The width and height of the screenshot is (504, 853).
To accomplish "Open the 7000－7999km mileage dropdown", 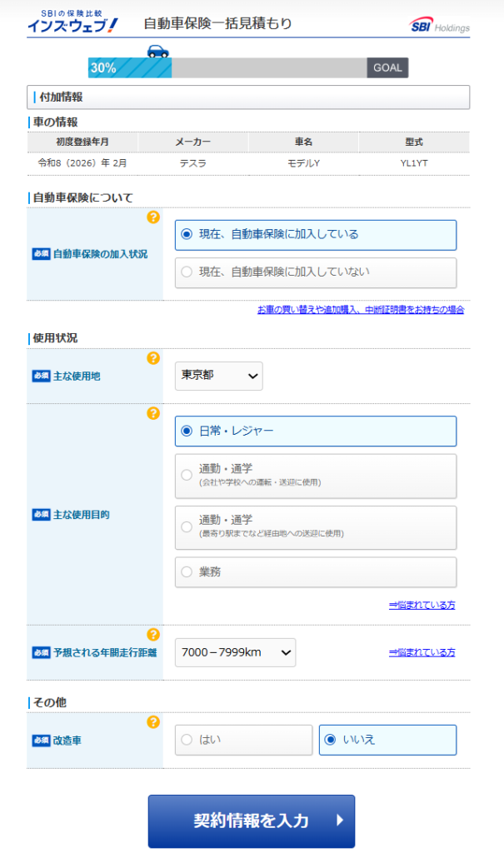I will [x=235, y=652].
